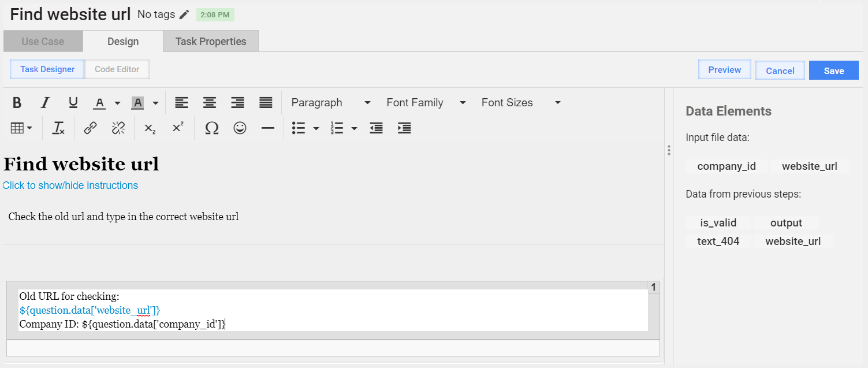
Task: Click to show/hide instructions link
Action: point(70,185)
